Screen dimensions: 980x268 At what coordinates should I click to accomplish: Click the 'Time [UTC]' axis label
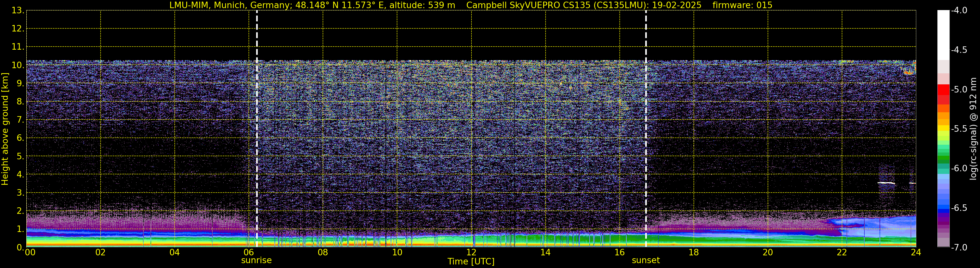pyautogui.click(x=471, y=262)
